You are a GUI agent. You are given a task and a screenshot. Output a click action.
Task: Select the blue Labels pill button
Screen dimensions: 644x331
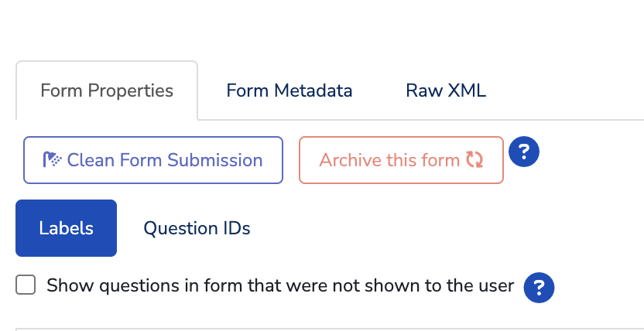click(66, 228)
